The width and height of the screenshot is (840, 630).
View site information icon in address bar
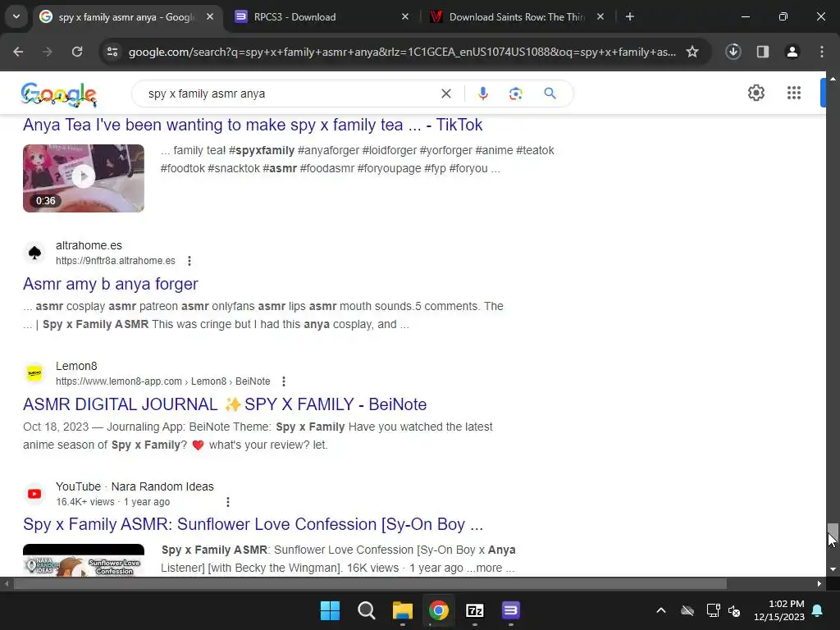tap(112, 52)
